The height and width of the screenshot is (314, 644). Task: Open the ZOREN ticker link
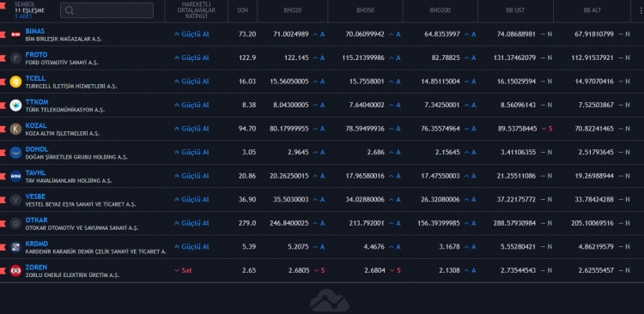point(36,267)
